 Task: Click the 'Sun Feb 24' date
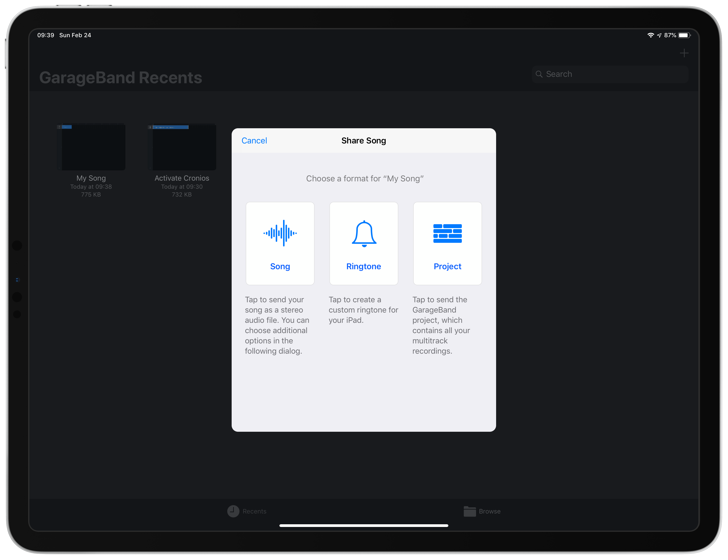click(75, 35)
